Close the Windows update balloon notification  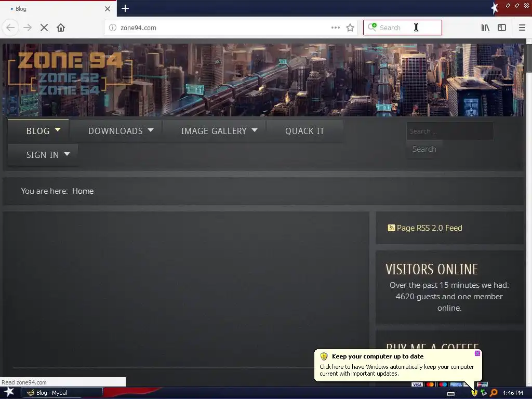(x=477, y=353)
